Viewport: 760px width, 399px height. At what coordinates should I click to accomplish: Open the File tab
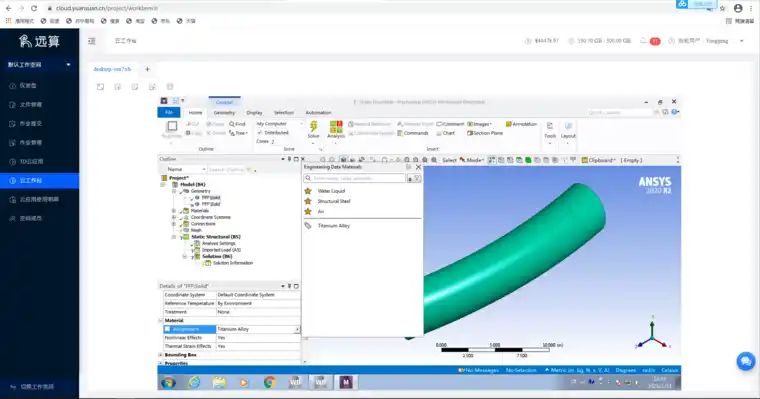point(169,112)
